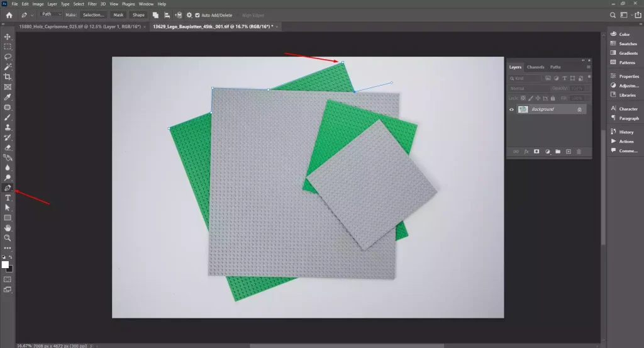The height and width of the screenshot is (348, 644).
Task: Select the Eraser tool
Action: point(8,147)
